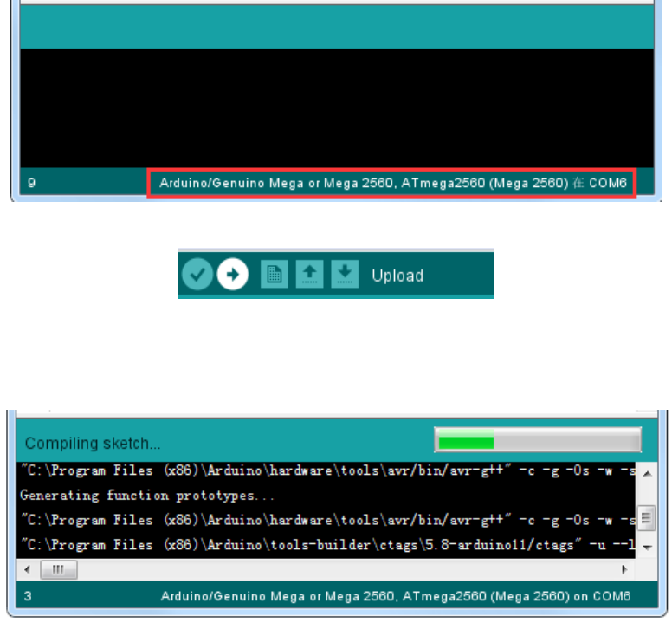The image size is (672, 623).
Task: Click the Compiling sketch... status text
Action: [x=93, y=444]
